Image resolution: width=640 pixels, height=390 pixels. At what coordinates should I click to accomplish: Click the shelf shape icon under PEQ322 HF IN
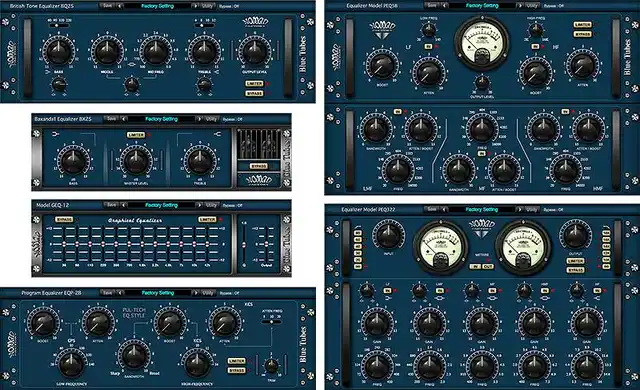(597, 298)
